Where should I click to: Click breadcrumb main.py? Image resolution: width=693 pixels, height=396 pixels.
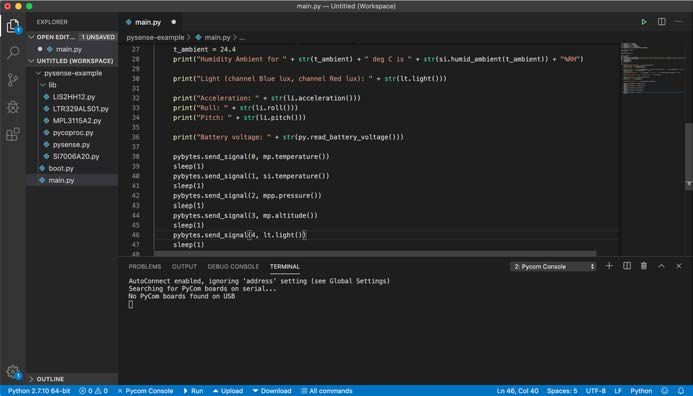click(213, 38)
